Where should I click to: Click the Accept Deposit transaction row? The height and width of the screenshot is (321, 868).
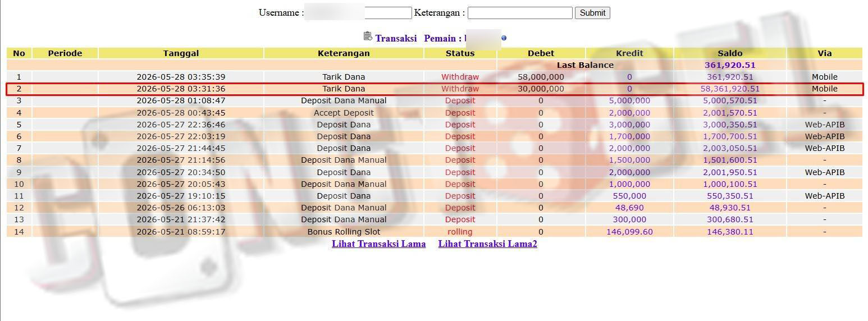pyautogui.click(x=434, y=113)
